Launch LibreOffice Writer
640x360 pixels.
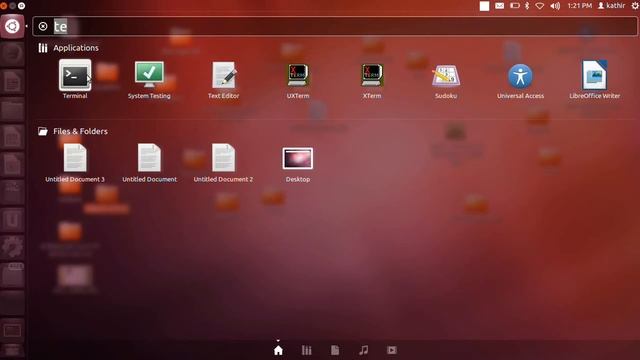[x=594, y=80]
